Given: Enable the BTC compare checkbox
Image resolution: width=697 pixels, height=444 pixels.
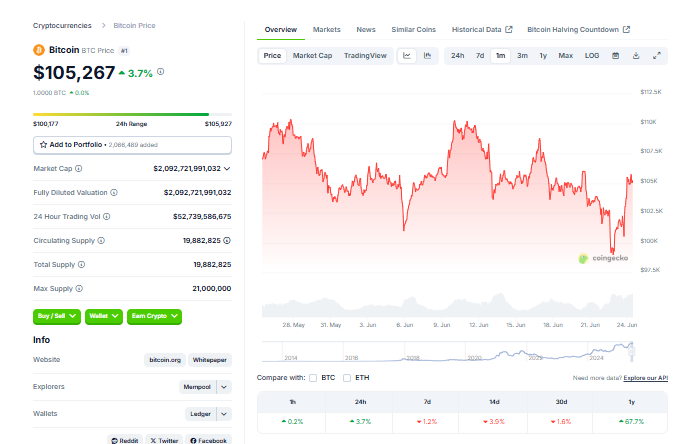Looking at the screenshot, I should (313, 378).
